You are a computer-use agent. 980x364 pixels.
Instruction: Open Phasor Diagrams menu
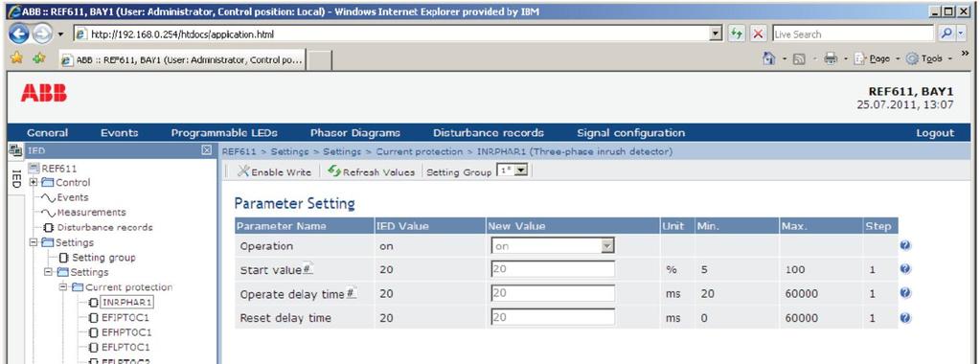click(355, 132)
